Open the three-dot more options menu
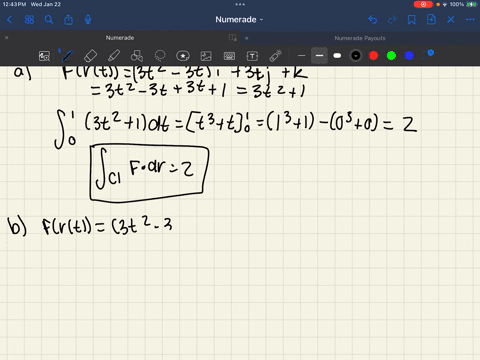Viewport: 480px width, 360px height. coord(470,20)
